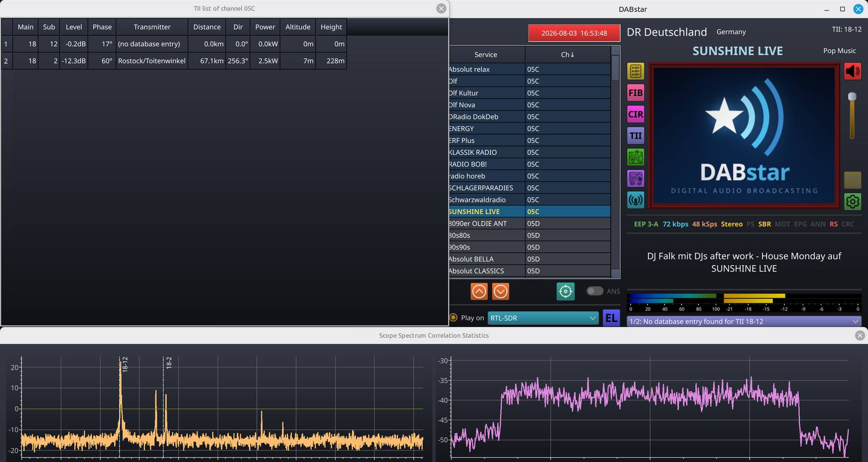Minimize the DABstar window
Image resolution: width=868 pixels, height=462 pixels.
[827, 9]
